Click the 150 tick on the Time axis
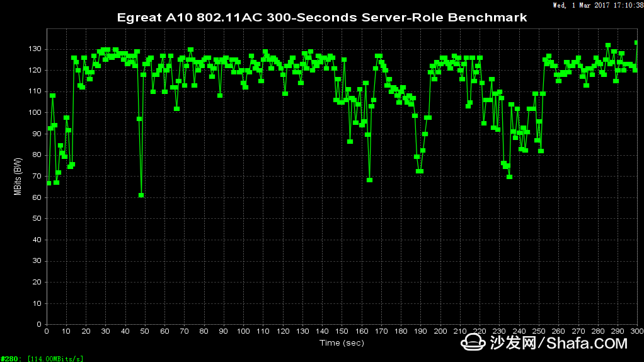The width and height of the screenshot is (644, 362). [342, 331]
